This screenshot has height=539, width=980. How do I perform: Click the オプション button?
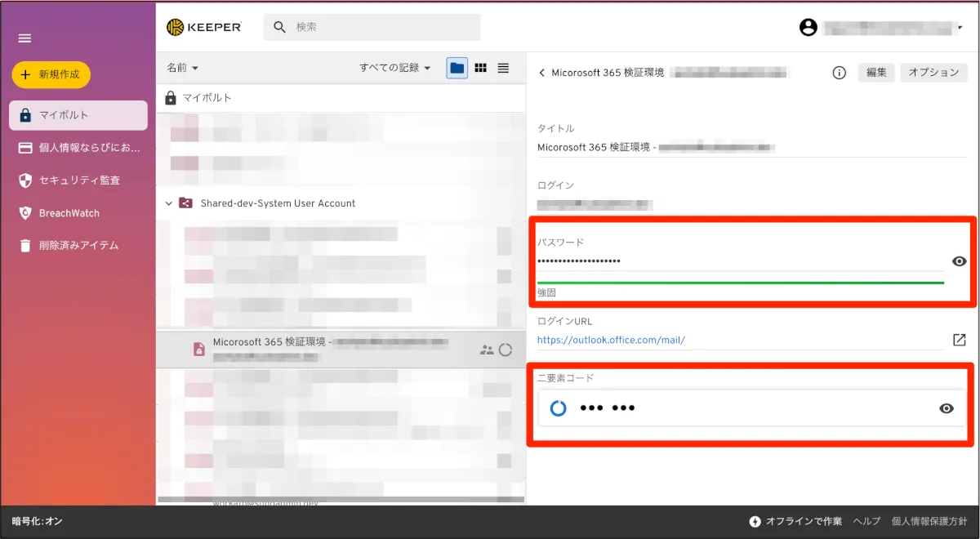933,73
